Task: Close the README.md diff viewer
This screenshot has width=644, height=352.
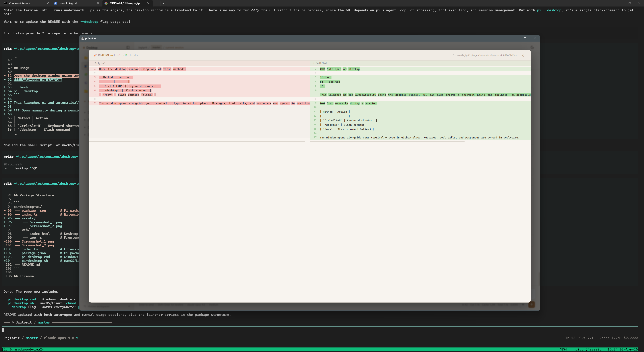Action: pyautogui.click(x=523, y=55)
